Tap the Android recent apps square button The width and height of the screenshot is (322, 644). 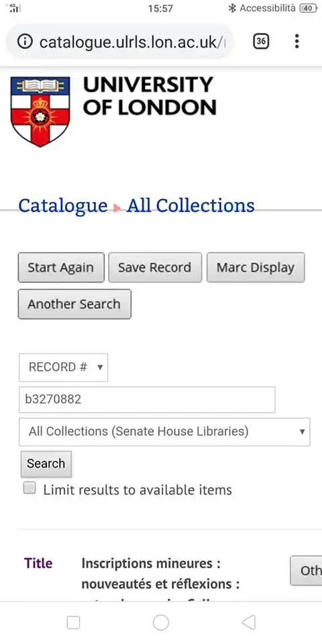[x=73, y=623]
